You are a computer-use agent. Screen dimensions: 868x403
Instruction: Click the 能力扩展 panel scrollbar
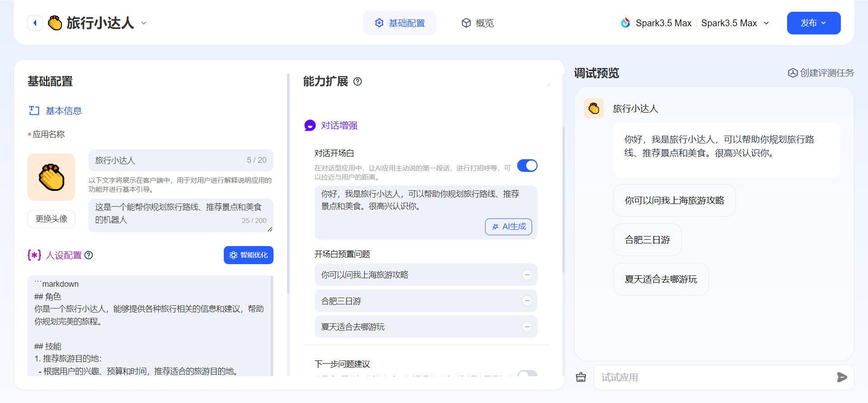coord(563,199)
